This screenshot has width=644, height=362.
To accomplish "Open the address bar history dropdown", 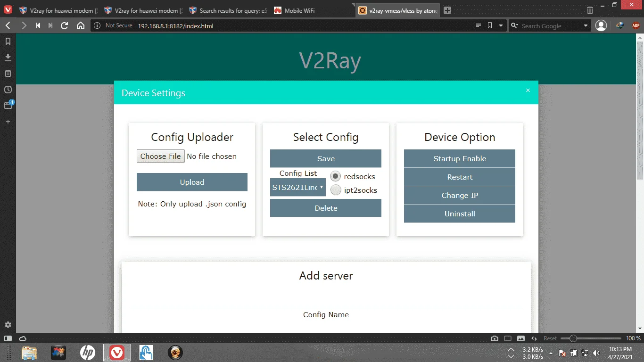I will (x=501, y=25).
